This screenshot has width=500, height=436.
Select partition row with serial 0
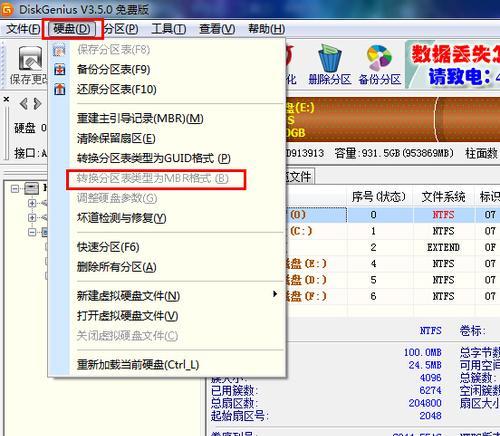(x=393, y=215)
